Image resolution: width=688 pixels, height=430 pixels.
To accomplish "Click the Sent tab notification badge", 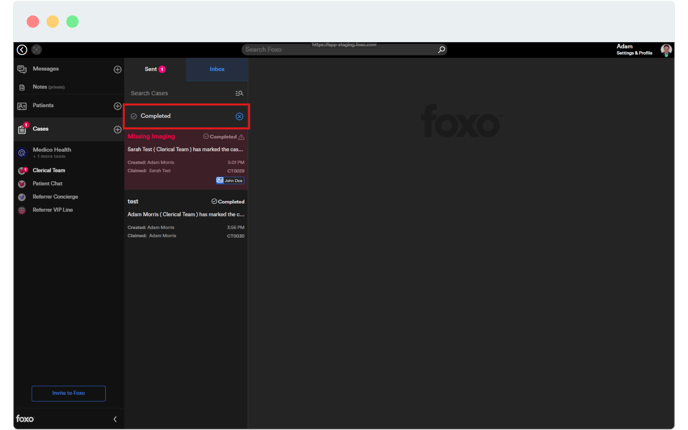I will click(162, 69).
